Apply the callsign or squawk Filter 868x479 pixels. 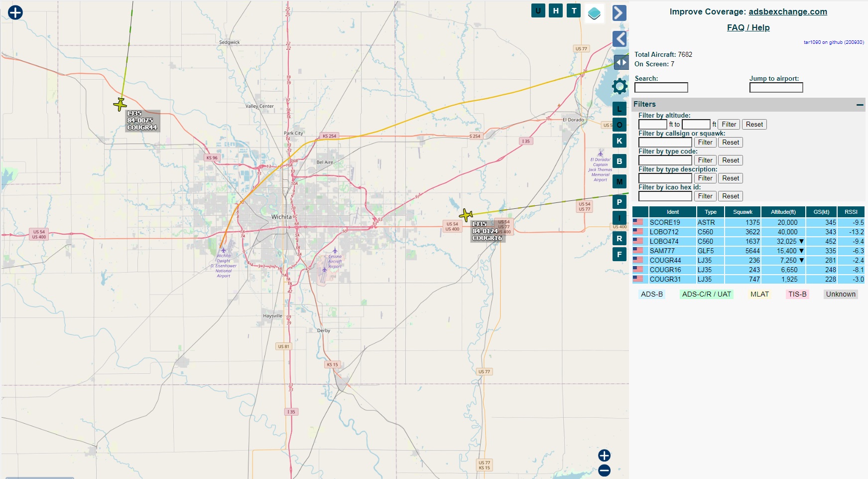pos(705,143)
